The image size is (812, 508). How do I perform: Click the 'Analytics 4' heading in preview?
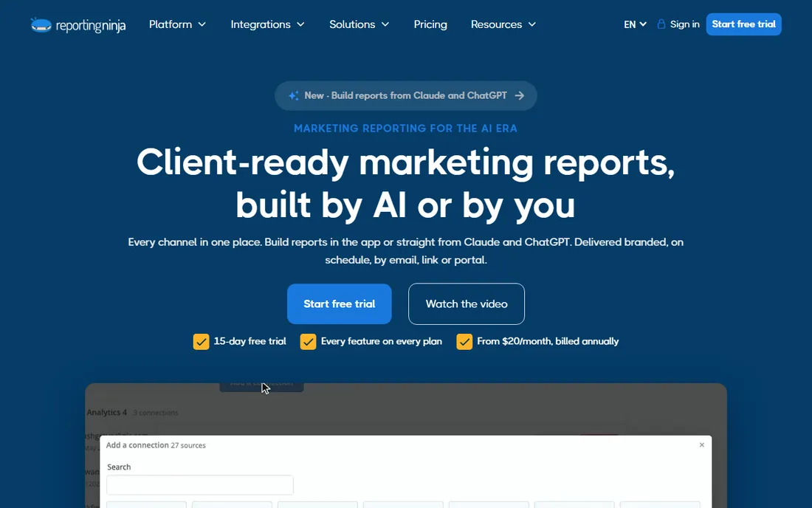coord(107,413)
